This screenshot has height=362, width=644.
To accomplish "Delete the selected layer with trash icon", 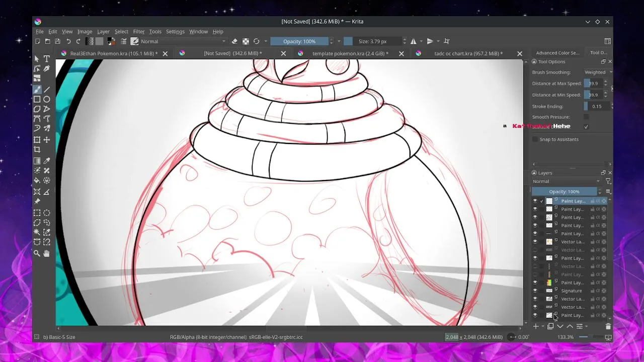I will [x=608, y=326].
